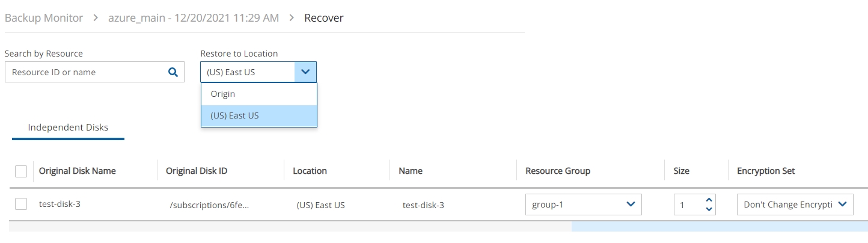Select all disks header checkbox
Screen dimensions: 868x243
coord(21,171)
